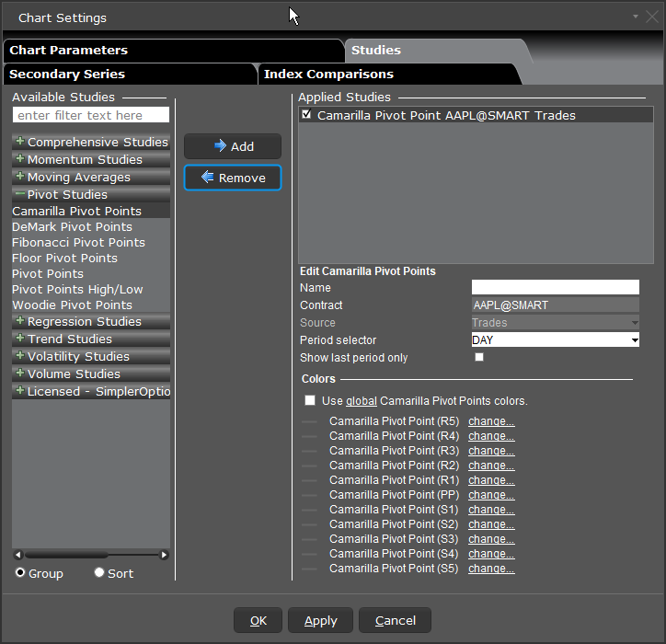Image resolution: width=666 pixels, height=644 pixels.
Task: Click the right arrow of the studies scrollbar
Action: point(164,555)
